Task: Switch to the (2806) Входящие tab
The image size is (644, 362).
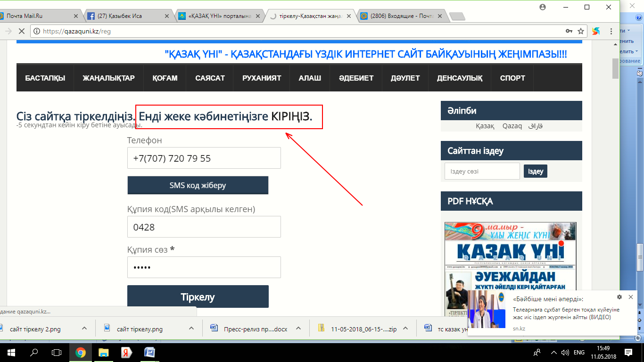Action: [x=400, y=16]
